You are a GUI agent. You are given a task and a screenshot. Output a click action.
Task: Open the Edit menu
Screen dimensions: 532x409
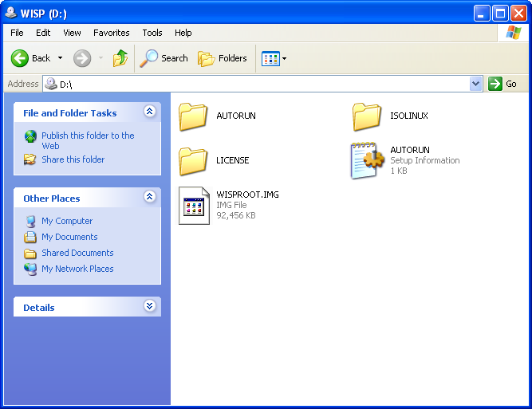[43, 33]
